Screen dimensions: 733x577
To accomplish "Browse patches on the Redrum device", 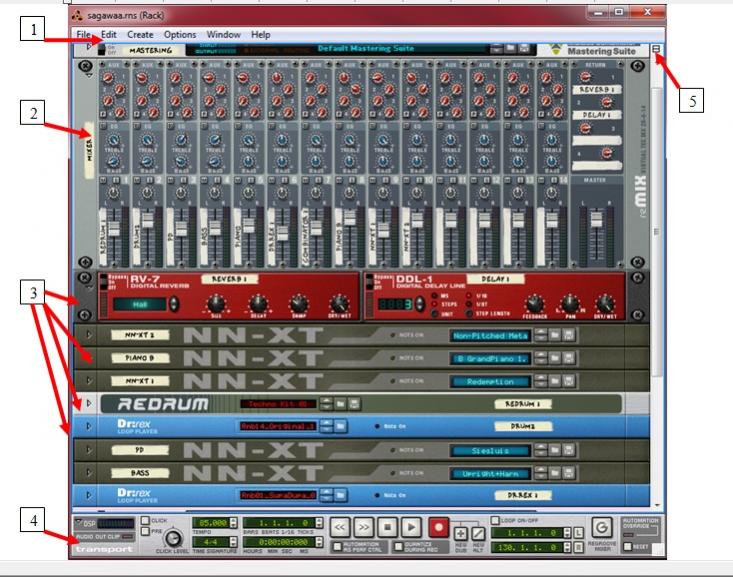I will 340,404.
